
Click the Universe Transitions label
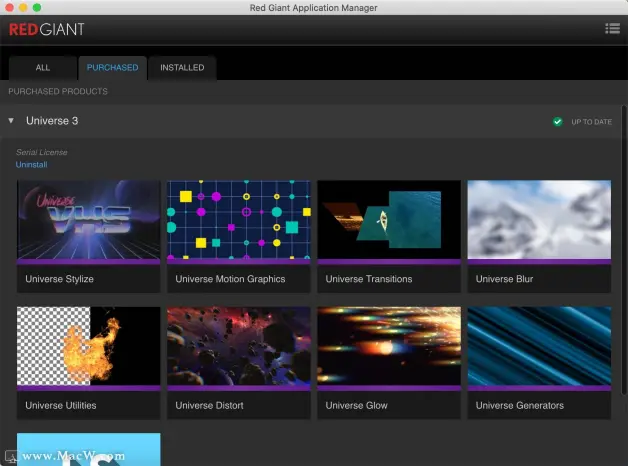click(x=368, y=279)
